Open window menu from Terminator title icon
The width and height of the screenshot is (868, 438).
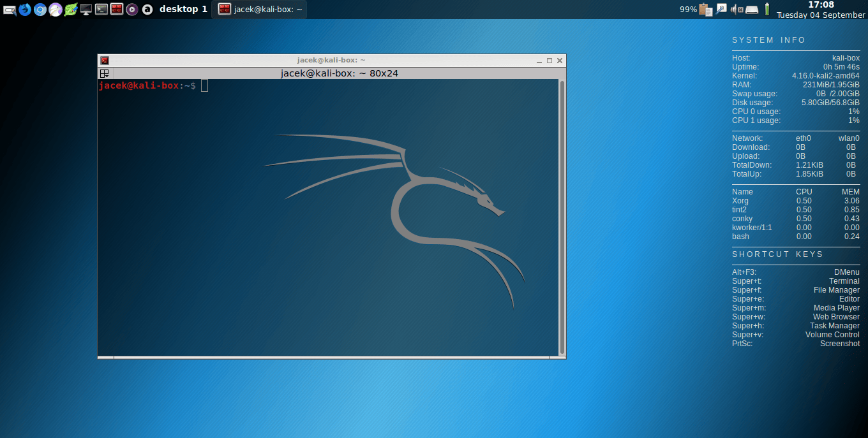pos(105,61)
